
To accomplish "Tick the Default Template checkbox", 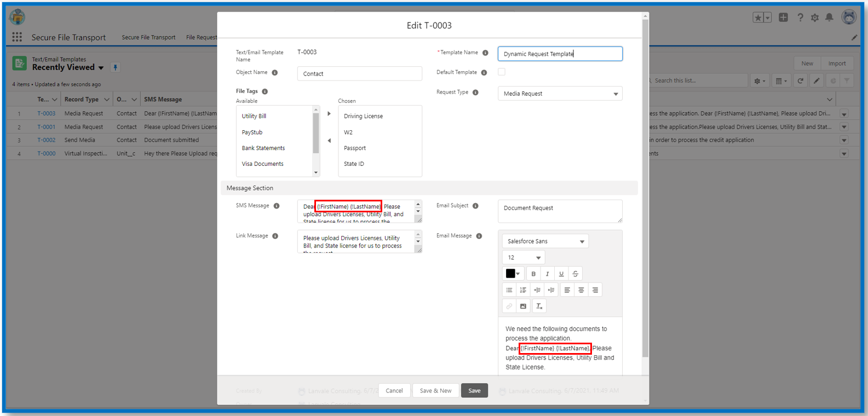I will click(x=502, y=72).
